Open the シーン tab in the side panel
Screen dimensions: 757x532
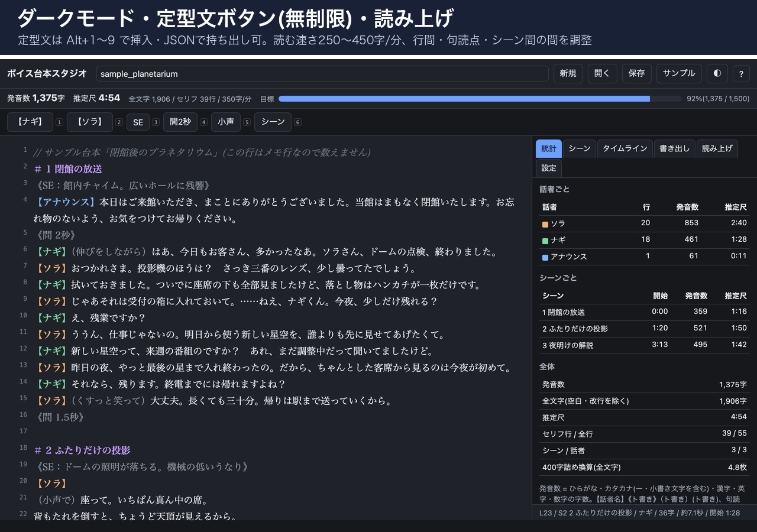tap(580, 148)
